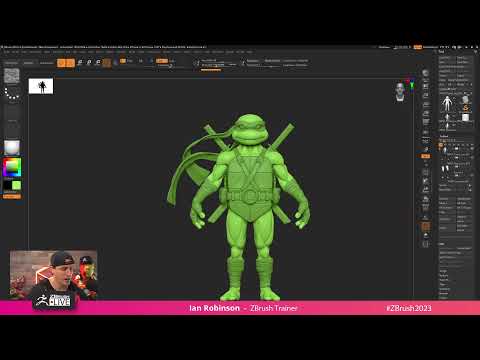Select the material sphere preview
The image size is (480, 360).
12,148
